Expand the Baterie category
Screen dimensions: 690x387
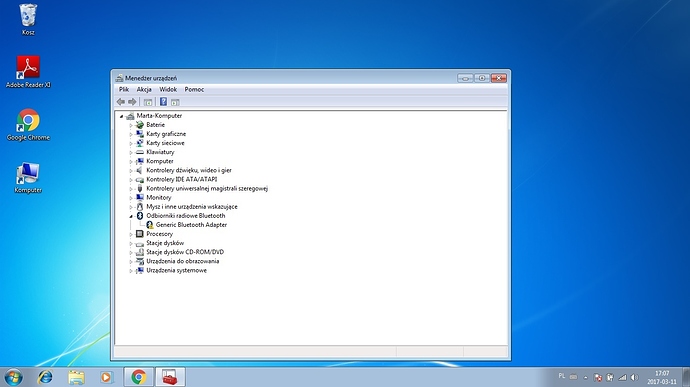131,125
